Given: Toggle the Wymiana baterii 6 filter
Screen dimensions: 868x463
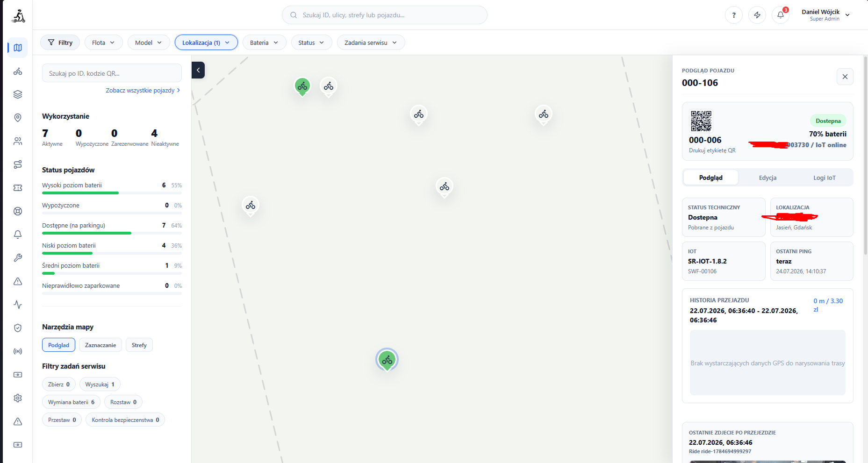Looking at the screenshot, I should pyautogui.click(x=71, y=402).
